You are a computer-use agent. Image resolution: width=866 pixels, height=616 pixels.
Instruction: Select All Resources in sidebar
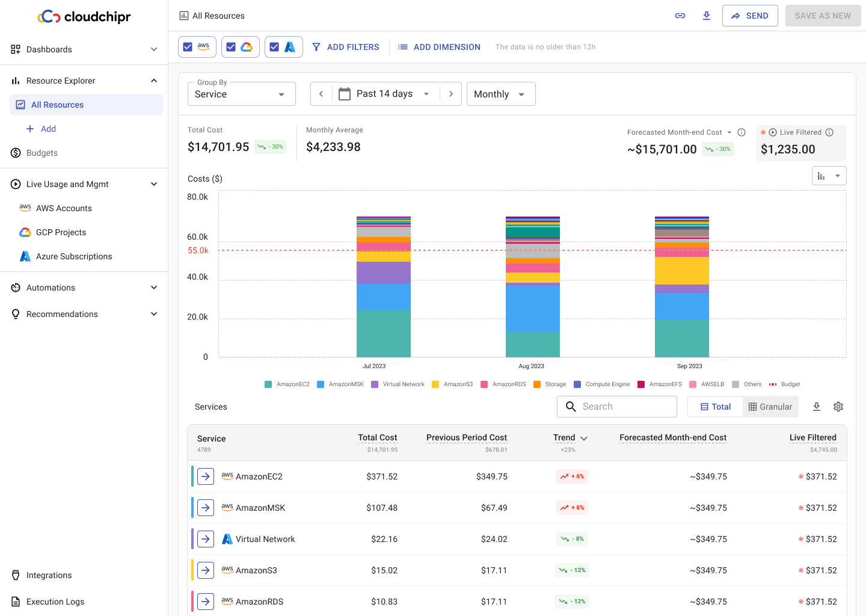tap(87, 105)
